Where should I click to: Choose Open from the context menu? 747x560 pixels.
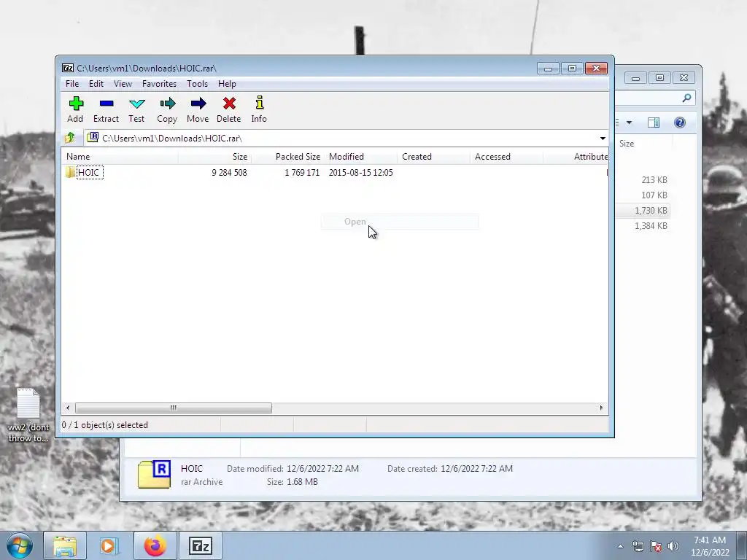point(400,222)
